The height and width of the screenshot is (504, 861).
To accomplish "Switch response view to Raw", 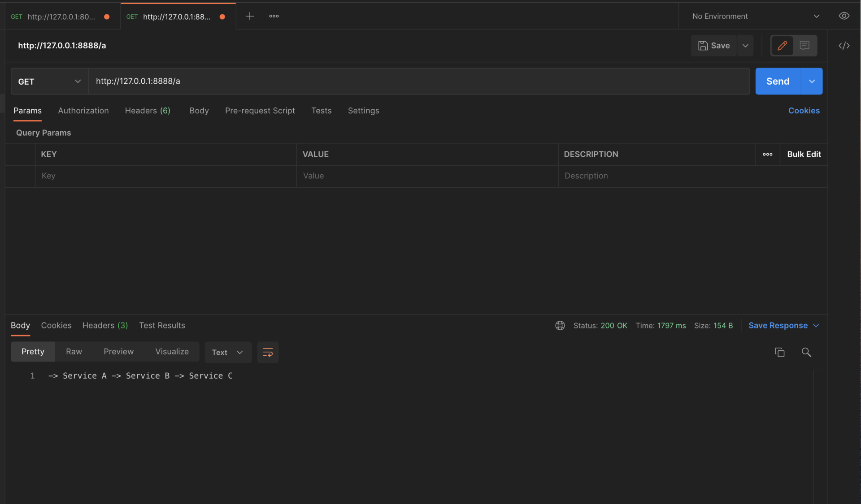I will pos(74,352).
